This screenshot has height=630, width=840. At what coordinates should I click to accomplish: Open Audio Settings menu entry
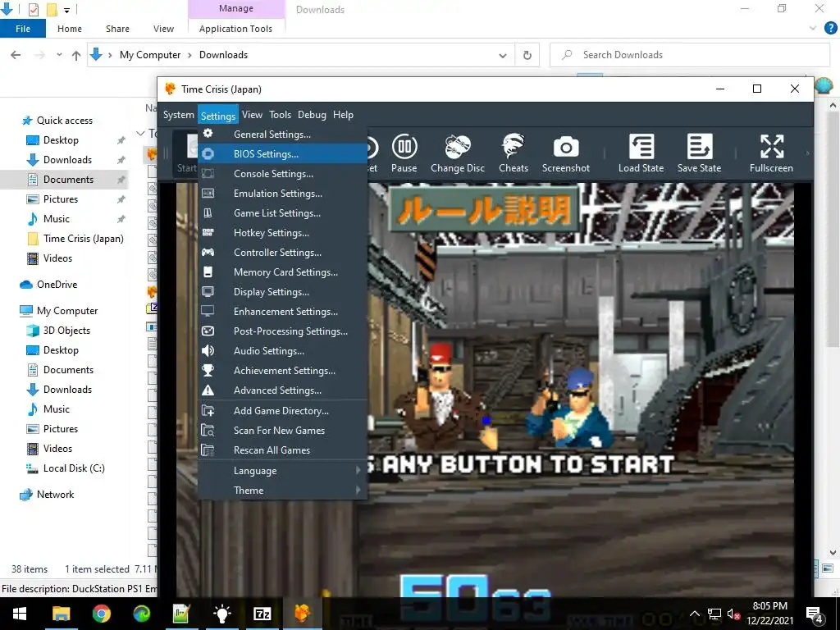coord(283,351)
